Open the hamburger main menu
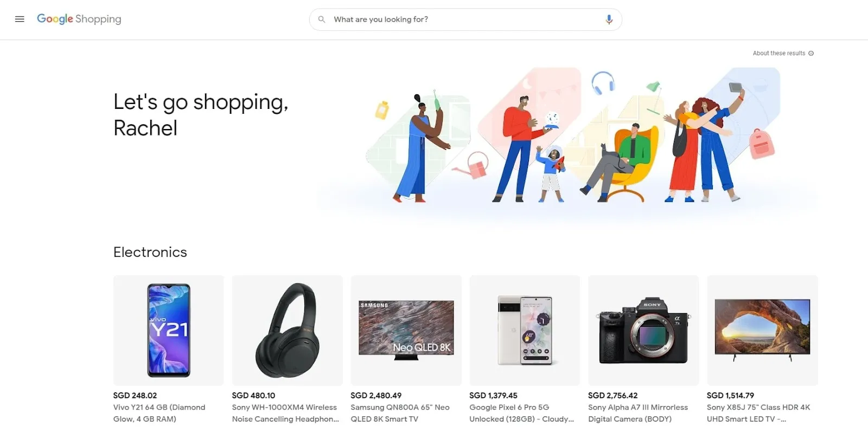 (20, 19)
